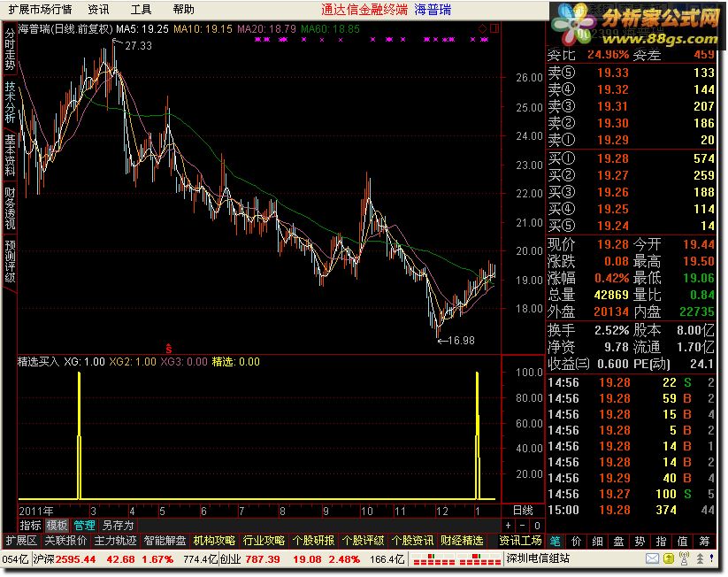Click the 27.33 high price label on chart
This screenshot has width=728, height=577.
tap(138, 45)
